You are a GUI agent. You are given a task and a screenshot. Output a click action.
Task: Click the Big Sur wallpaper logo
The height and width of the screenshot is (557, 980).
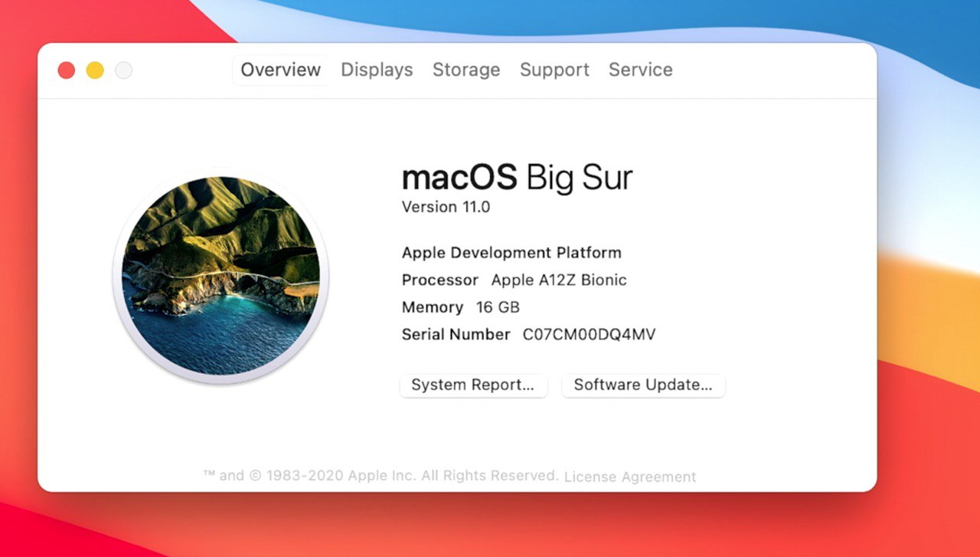[x=220, y=276]
